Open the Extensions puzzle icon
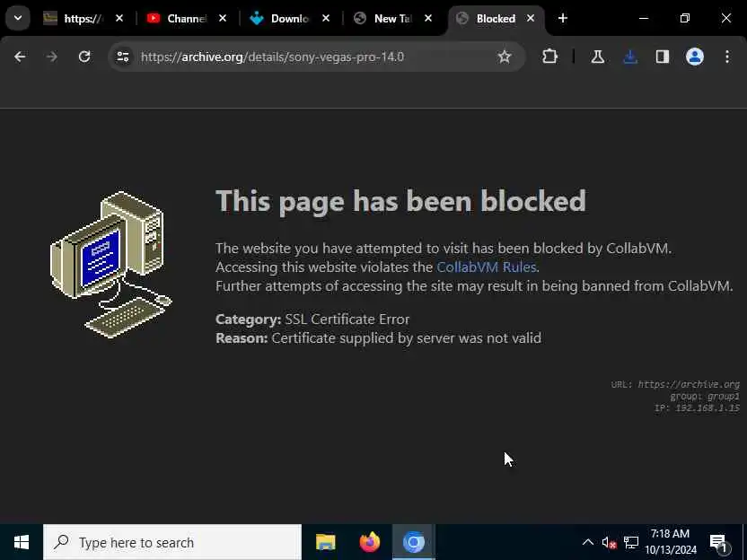Image resolution: width=747 pixels, height=560 pixels. pyautogui.click(x=549, y=57)
